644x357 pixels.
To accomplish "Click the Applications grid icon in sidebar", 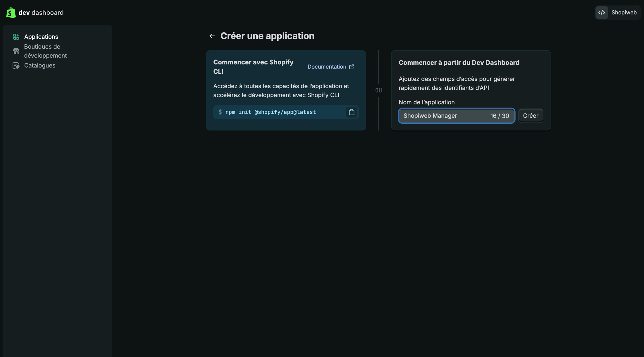I will (x=16, y=37).
